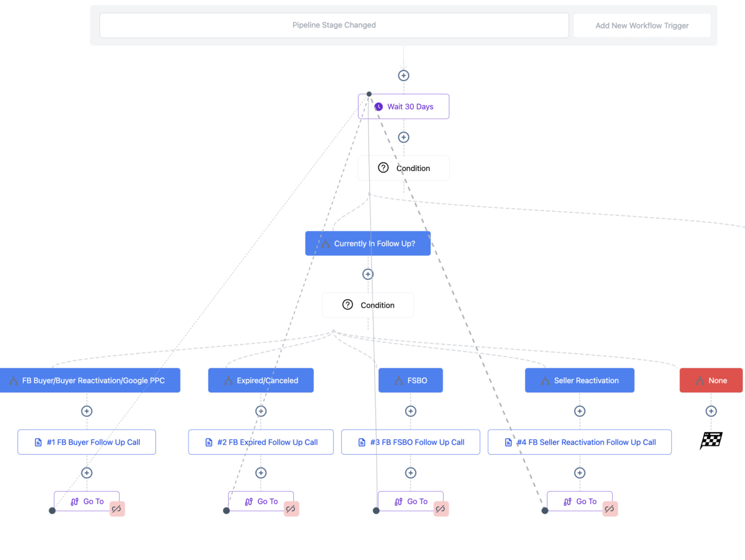Add a step below Currently In Follow Up

pyautogui.click(x=368, y=274)
